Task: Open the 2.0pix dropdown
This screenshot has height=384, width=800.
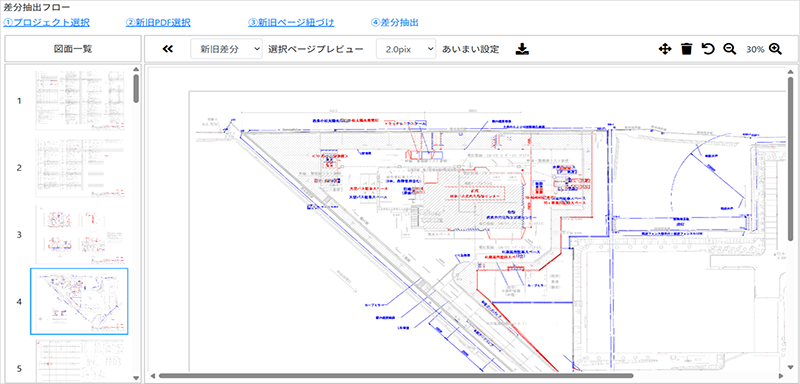Action: pos(406,49)
